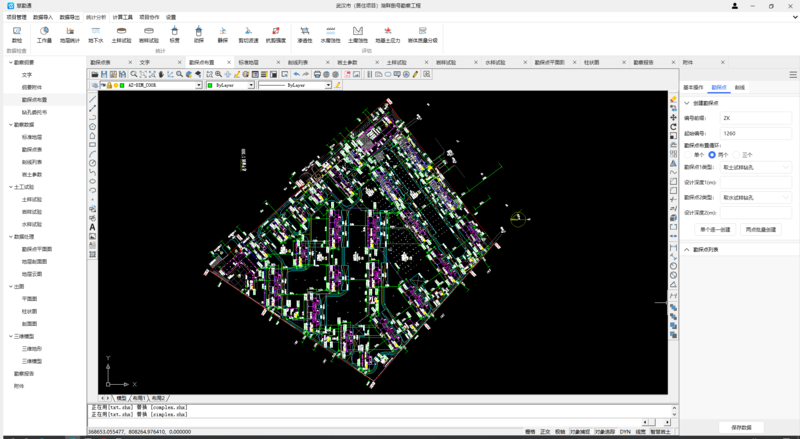800x439 pixels.
Task: Toggle 栅格 grid in status bar
Action: (530, 432)
